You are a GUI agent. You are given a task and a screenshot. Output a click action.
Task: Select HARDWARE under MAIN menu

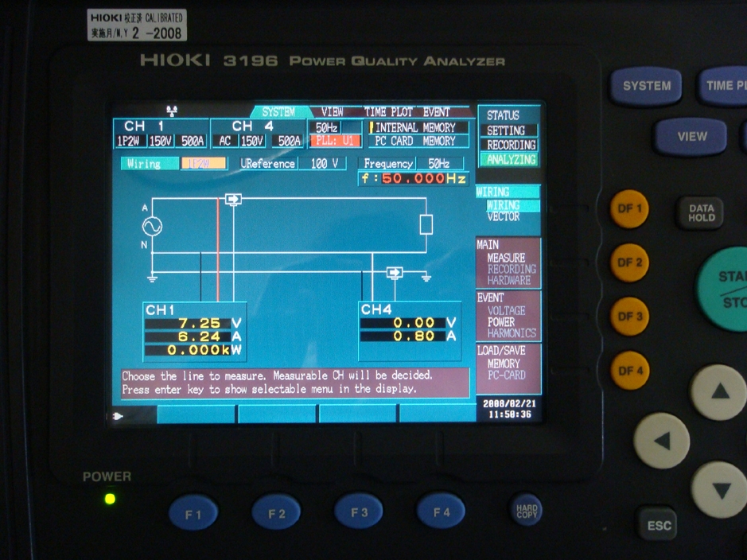509,281
